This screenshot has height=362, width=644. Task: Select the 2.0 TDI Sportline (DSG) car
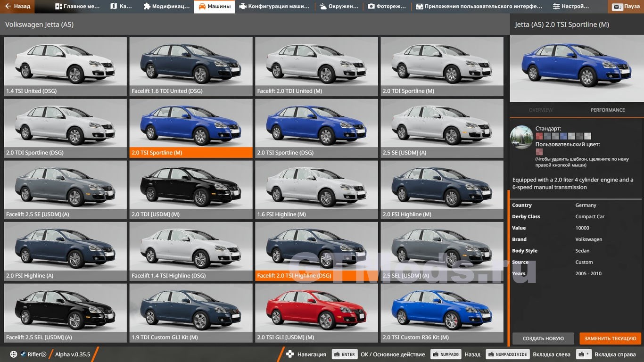[x=66, y=128]
